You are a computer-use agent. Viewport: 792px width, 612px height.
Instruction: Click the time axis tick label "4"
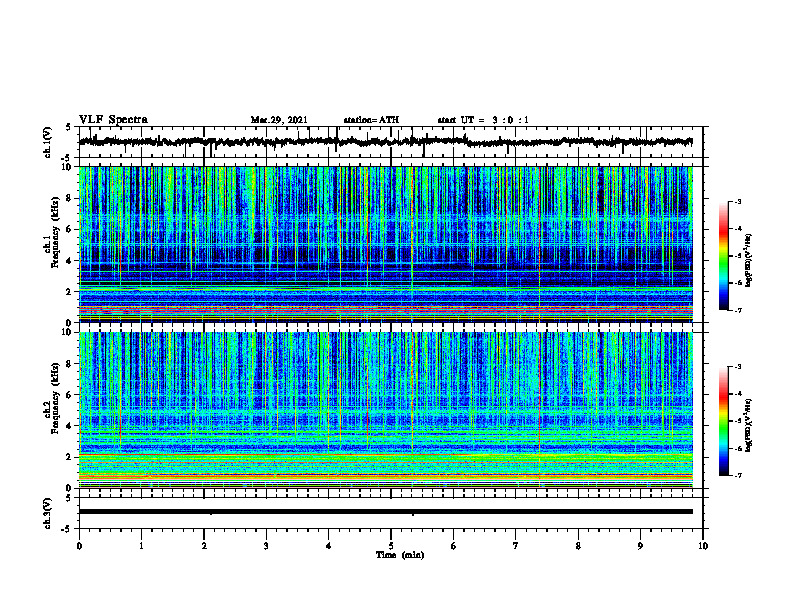click(x=329, y=546)
